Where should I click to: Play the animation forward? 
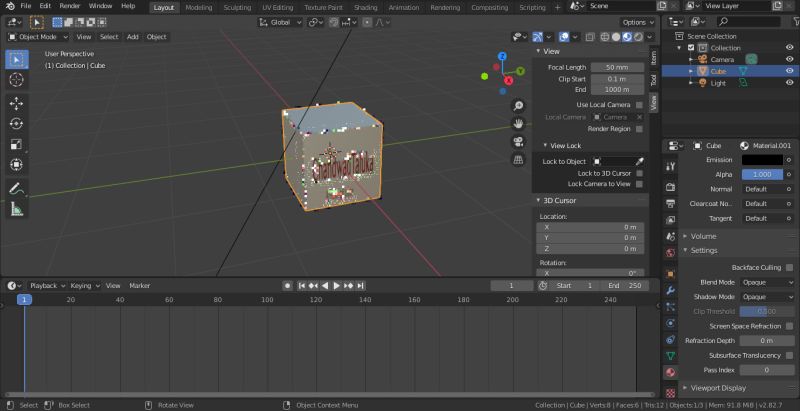tap(337, 286)
